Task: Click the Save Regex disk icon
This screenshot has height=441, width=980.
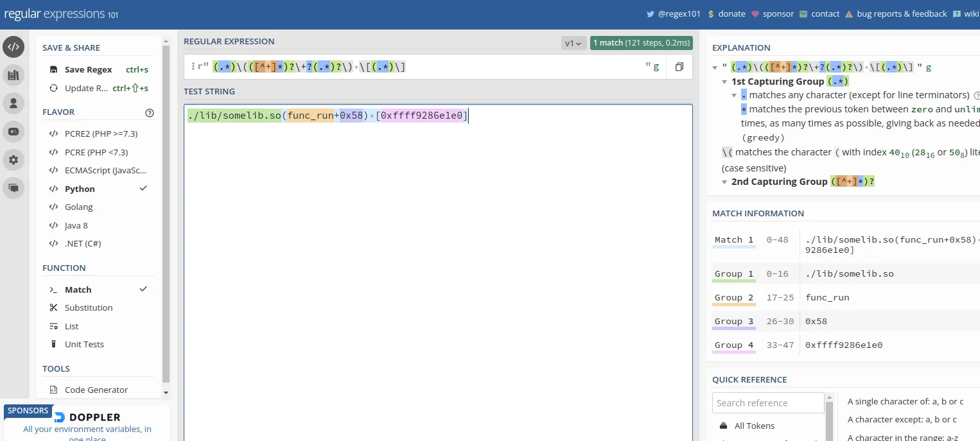Action: click(x=53, y=69)
